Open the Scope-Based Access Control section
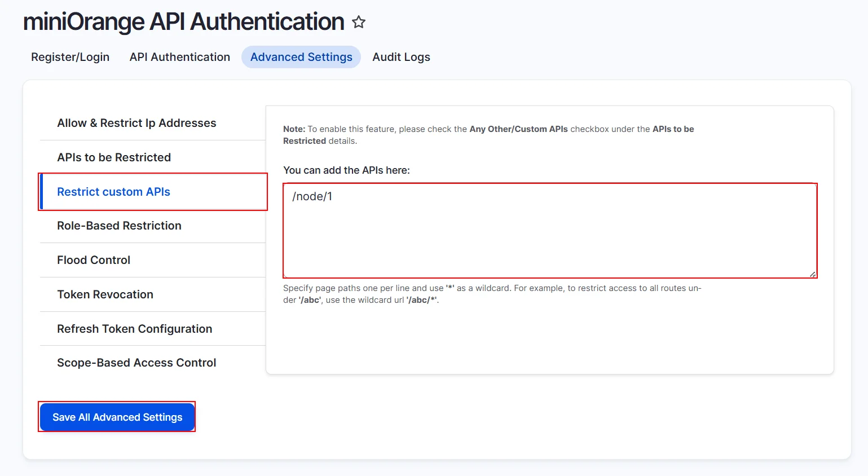This screenshot has height=476, width=868. pyautogui.click(x=136, y=363)
